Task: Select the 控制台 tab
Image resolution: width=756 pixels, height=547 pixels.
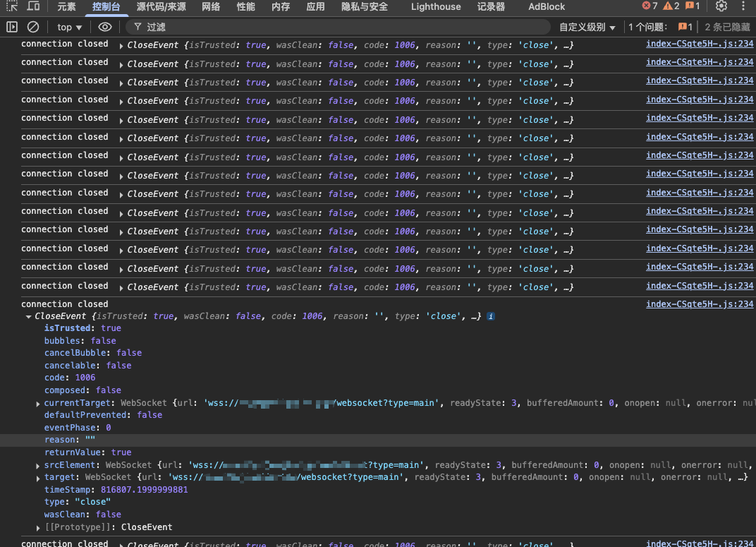Action: click(x=106, y=7)
